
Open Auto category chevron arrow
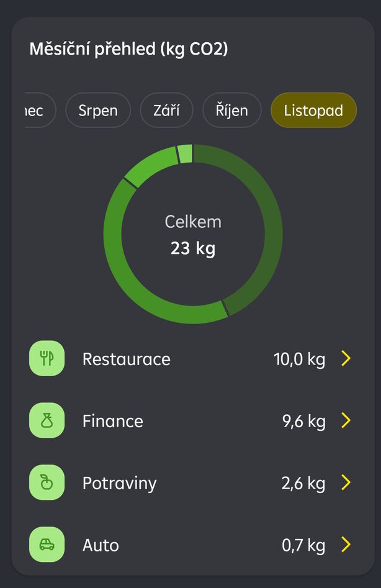pyautogui.click(x=346, y=545)
